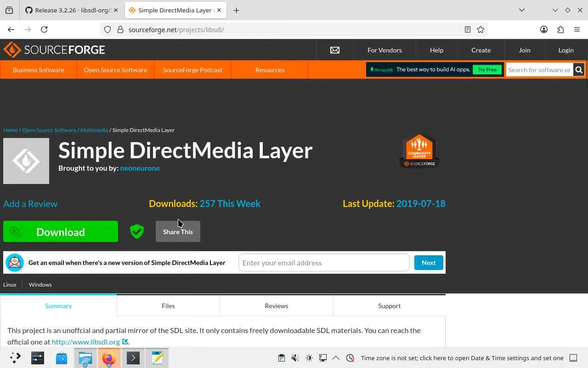The image size is (588, 368).
Task: Click the Simple DirectMedia Layer project icon
Action: pyautogui.click(x=26, y=161)
